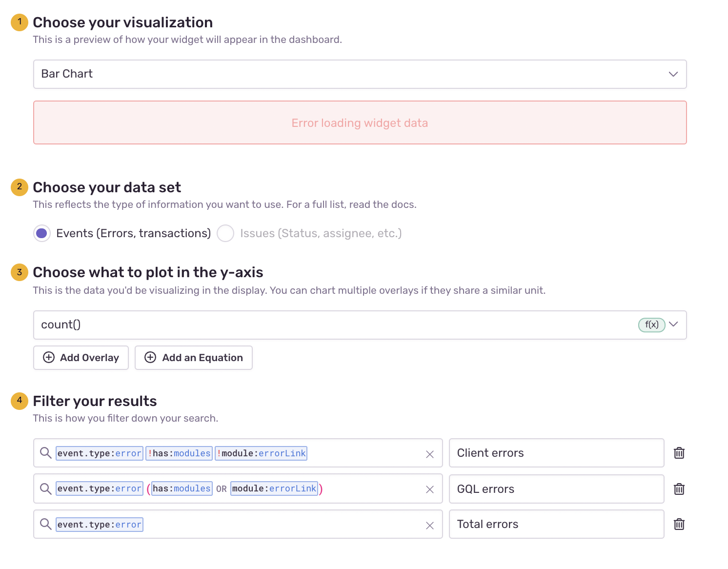The height and width of the screenshot is (569, 728).
Task: Edit the Client errors legend name field
Action: coord(556,453)
